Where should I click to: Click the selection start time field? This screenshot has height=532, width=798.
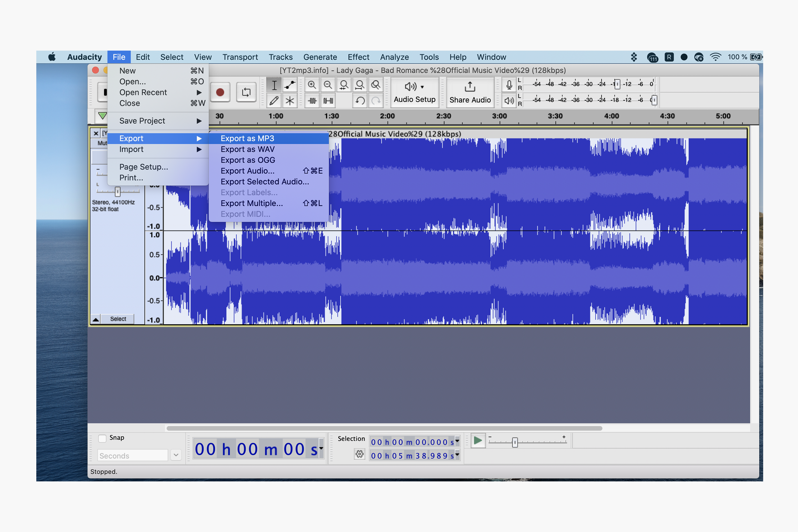tap(412, 442)
